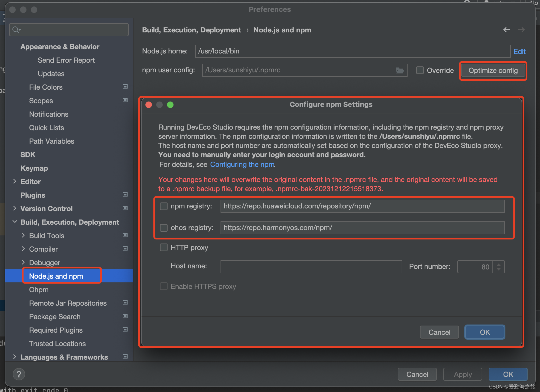Click project-level icon beside Build Tools
540x392 pixels.
click(x=125, y=235)
